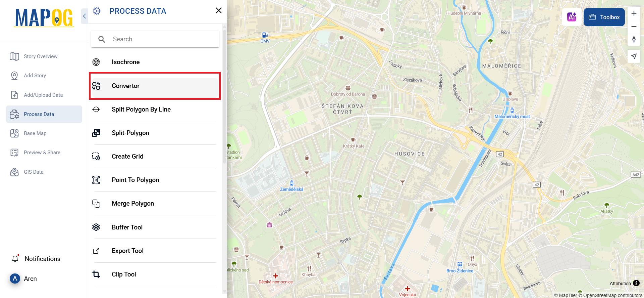644x298 pixels.
Task: Locate my current position on map
Action: coord(634,56)
